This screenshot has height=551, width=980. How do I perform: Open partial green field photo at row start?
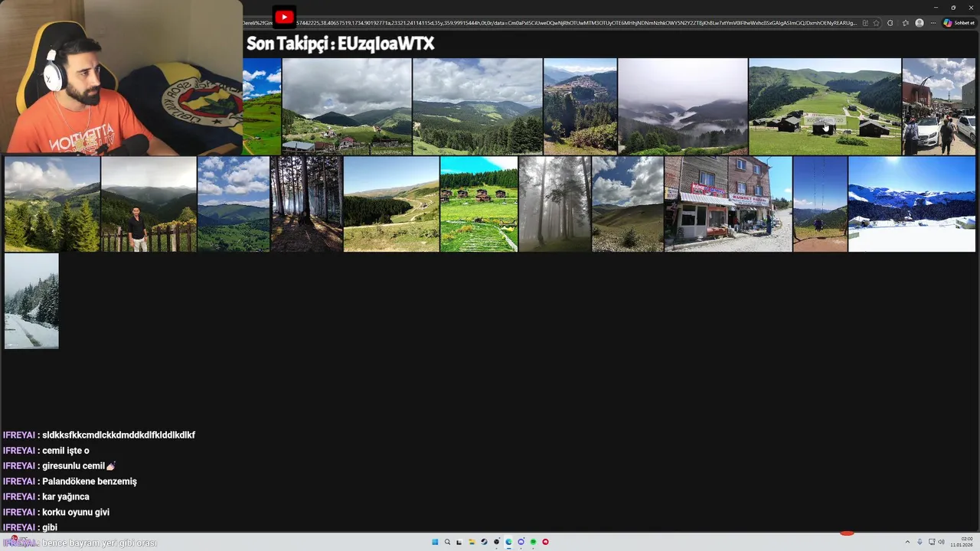(263, 106)
